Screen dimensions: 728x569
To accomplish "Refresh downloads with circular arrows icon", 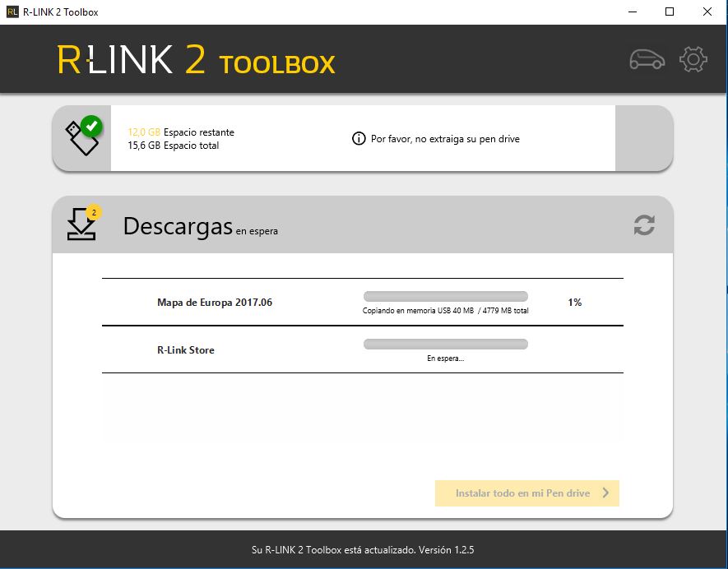I will [644, 225].
